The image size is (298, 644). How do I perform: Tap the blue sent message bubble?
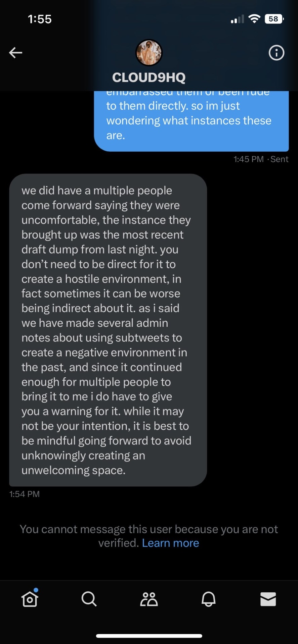191,121
